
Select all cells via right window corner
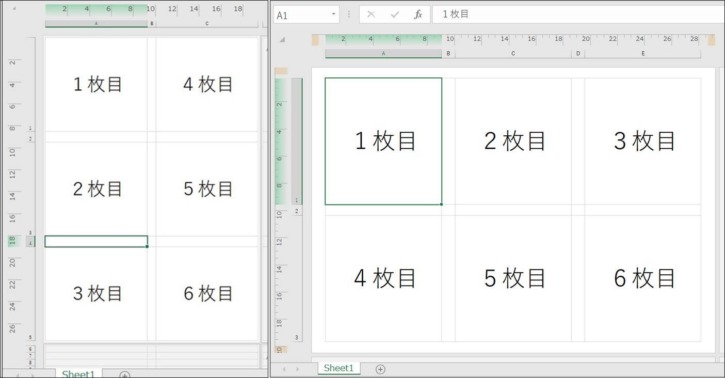(282, 40)
